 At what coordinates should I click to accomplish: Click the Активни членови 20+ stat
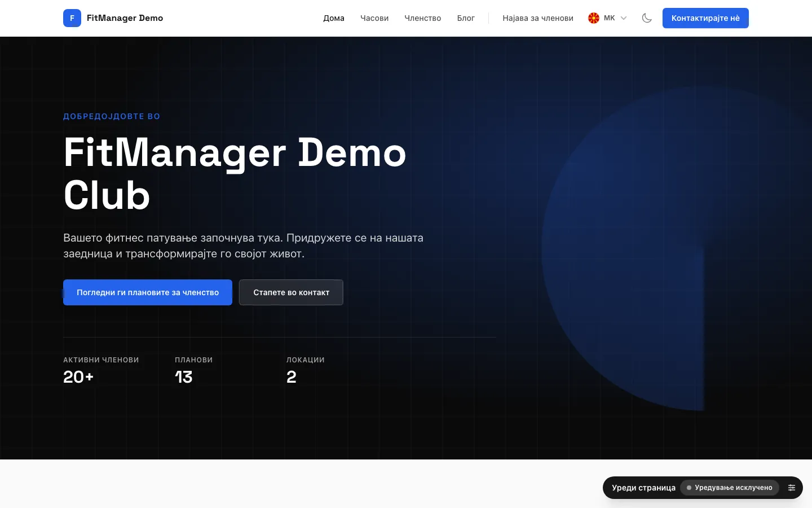[101, 371]
